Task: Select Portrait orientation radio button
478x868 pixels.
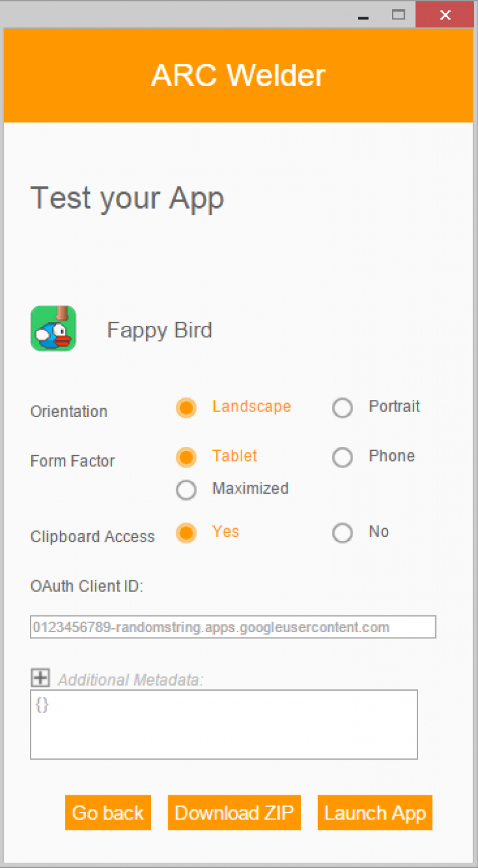Action: click(343, 408)
